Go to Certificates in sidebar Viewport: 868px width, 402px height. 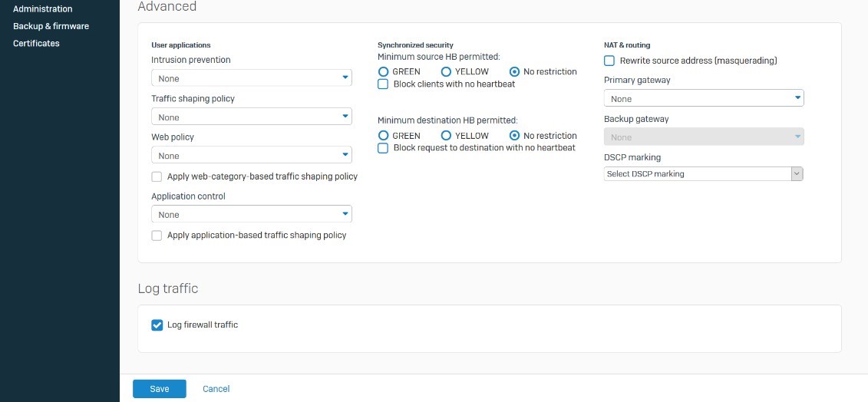click(36, 44)
